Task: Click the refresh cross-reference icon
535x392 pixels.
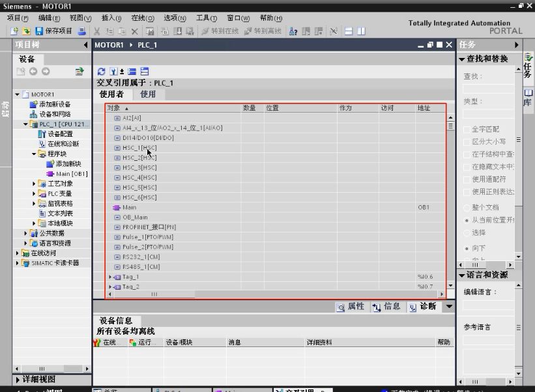Action: tap(102, 72)
